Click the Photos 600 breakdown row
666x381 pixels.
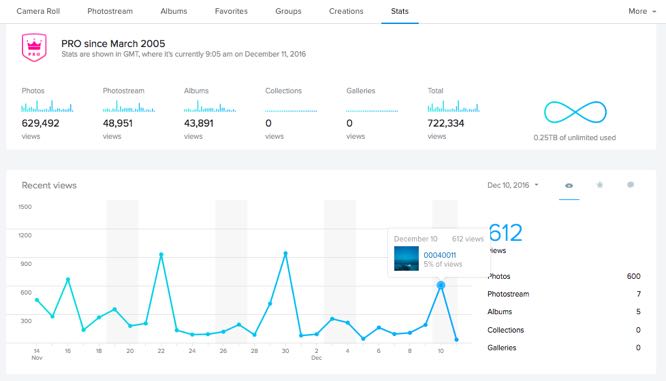click(564, 277)
